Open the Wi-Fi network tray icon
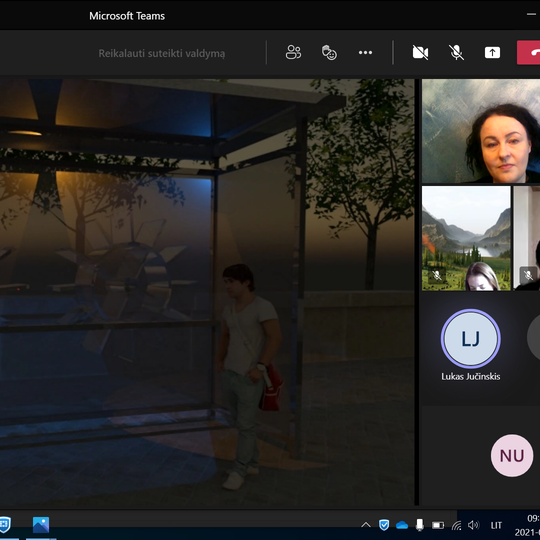This screenshot has width=540, height=540. click(x=456, y=526)
